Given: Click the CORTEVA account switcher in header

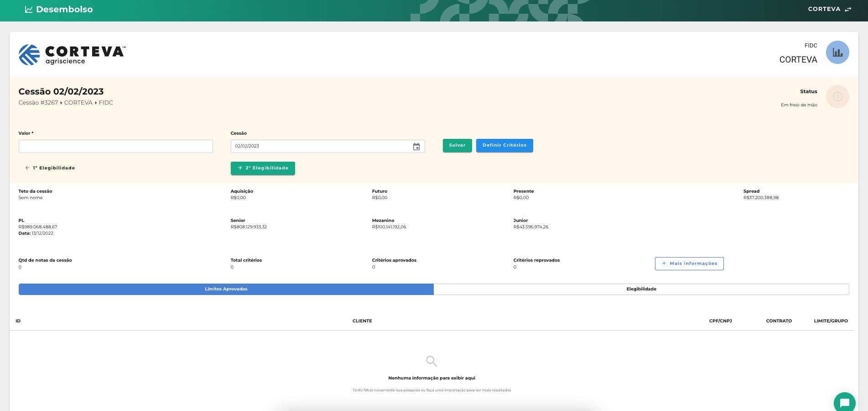Looking at the screenshot, I should pyautogui.click(x=829, y=9).
